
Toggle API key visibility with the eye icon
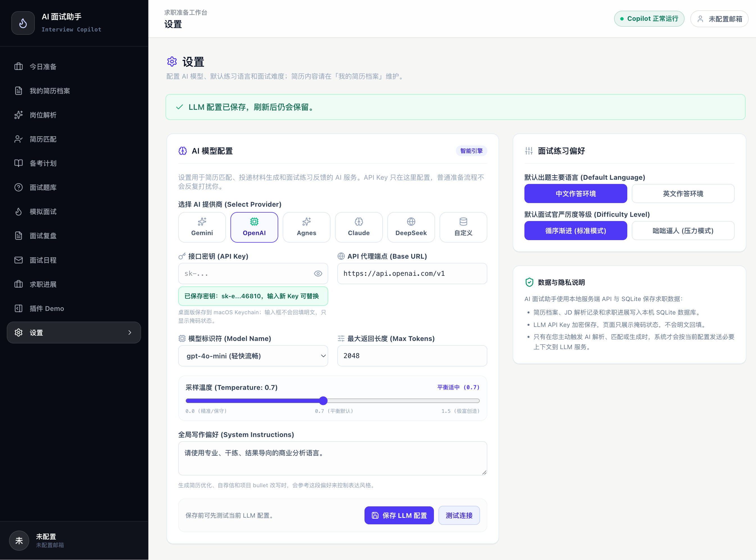(x=318, y=274)
